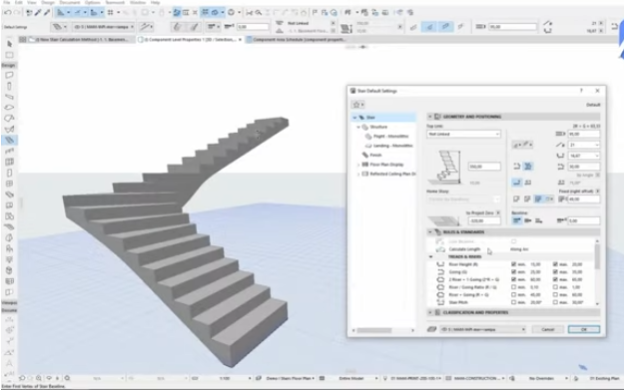Open the Top Link dropdown in Stair dialog

(464, 134)
